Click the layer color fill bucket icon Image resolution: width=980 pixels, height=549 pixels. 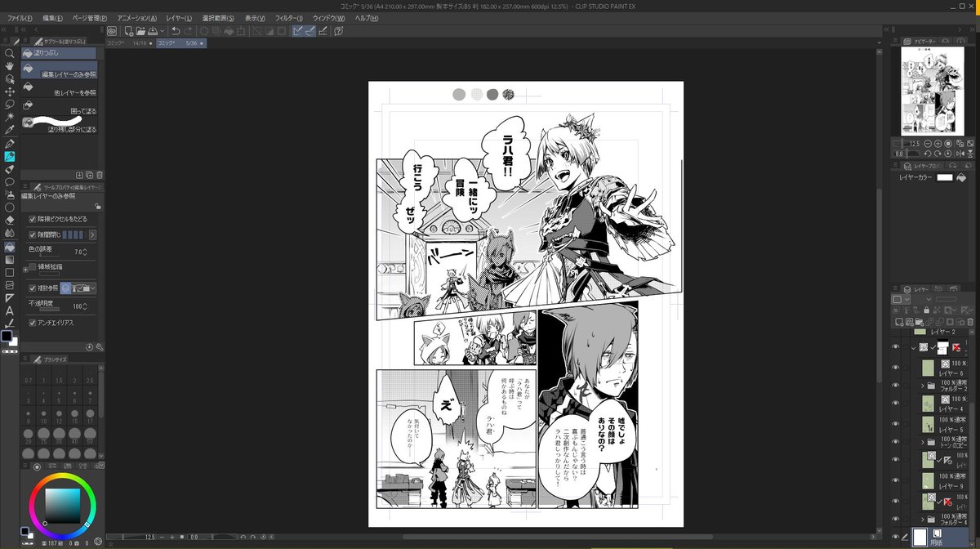963,176
